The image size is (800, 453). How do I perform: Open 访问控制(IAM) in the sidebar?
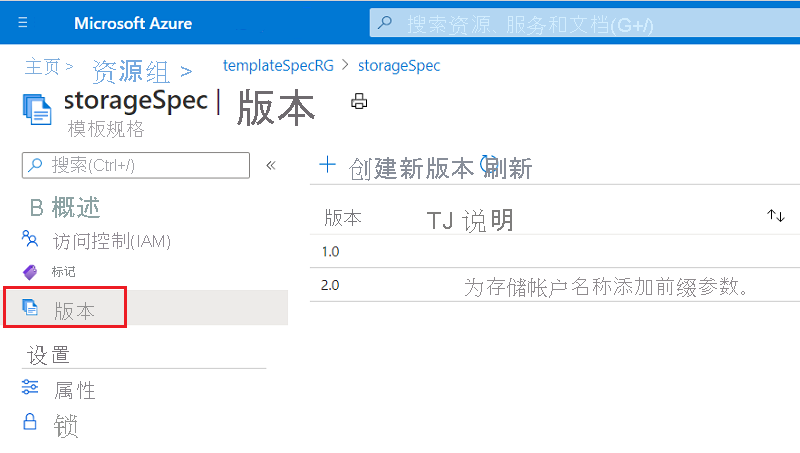pos(112,241)
